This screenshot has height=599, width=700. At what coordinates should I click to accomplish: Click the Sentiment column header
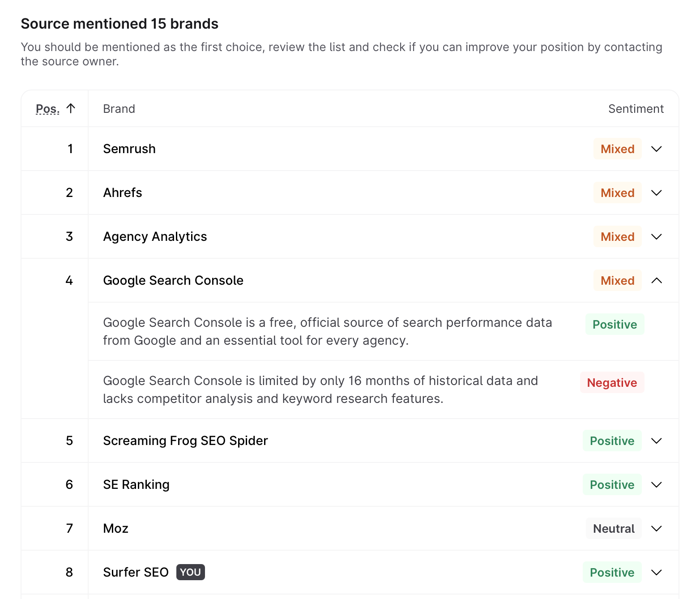coord(636,109)
